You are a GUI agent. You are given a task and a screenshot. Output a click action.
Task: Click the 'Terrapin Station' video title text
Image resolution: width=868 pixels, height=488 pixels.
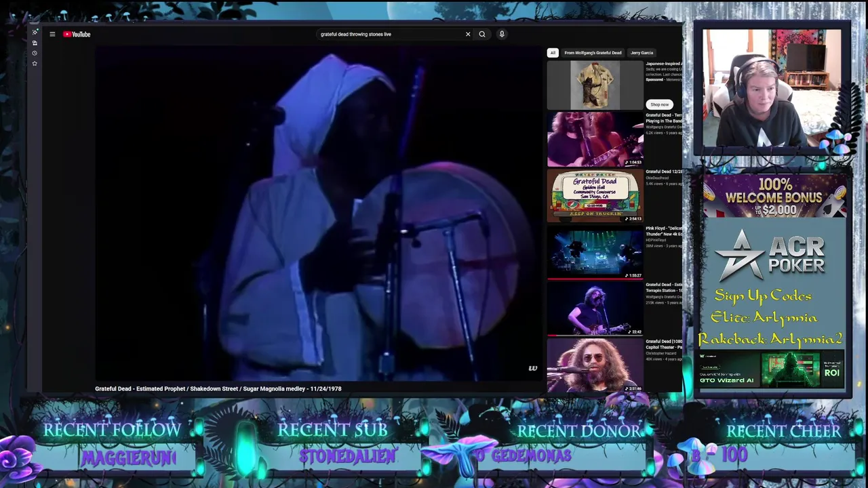click(664, 287)
